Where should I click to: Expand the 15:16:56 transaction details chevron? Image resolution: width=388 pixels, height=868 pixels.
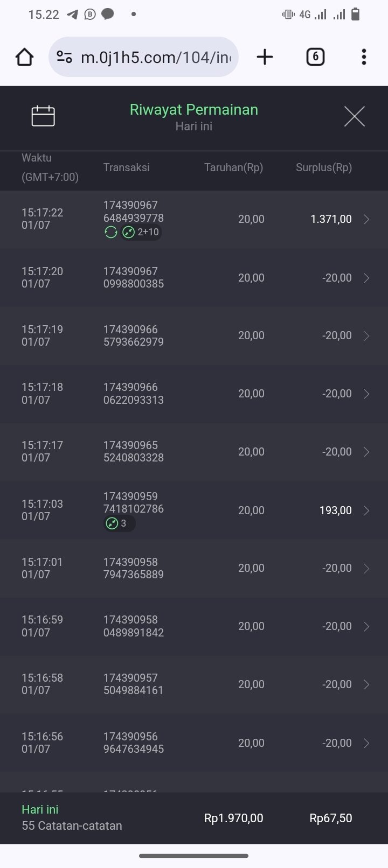tap(366, 743)
